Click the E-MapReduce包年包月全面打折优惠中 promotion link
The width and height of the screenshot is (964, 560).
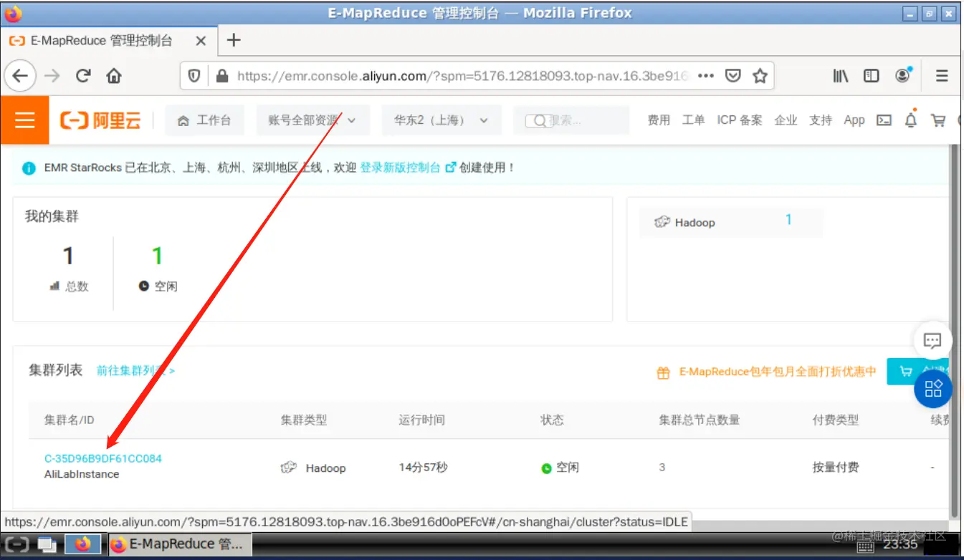click(777, 372)
